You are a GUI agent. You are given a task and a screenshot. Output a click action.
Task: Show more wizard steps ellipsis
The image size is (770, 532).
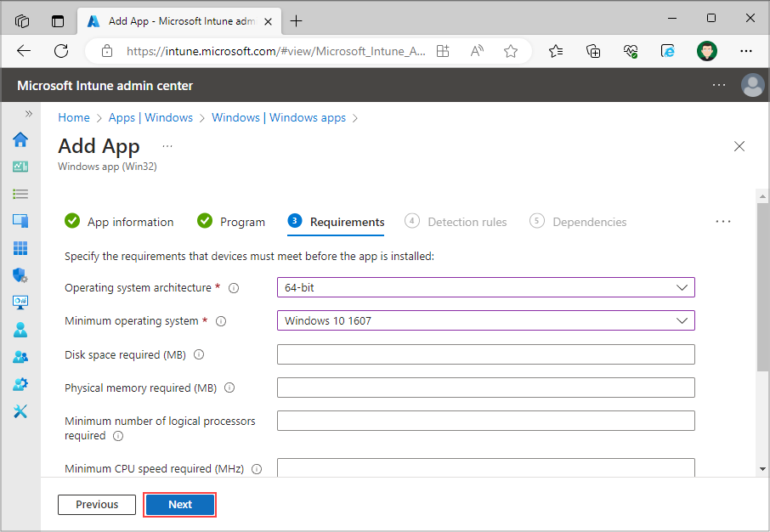click(723, 222)
